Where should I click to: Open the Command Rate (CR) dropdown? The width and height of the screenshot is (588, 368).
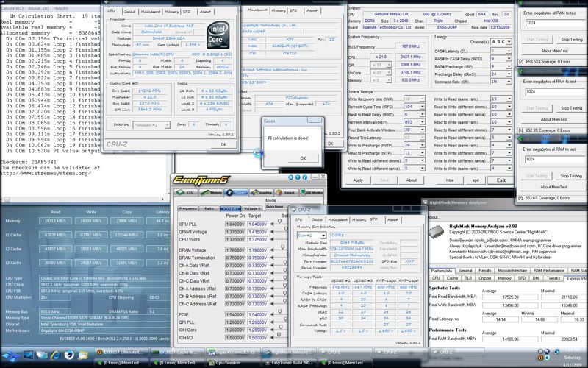click(501, 82)
